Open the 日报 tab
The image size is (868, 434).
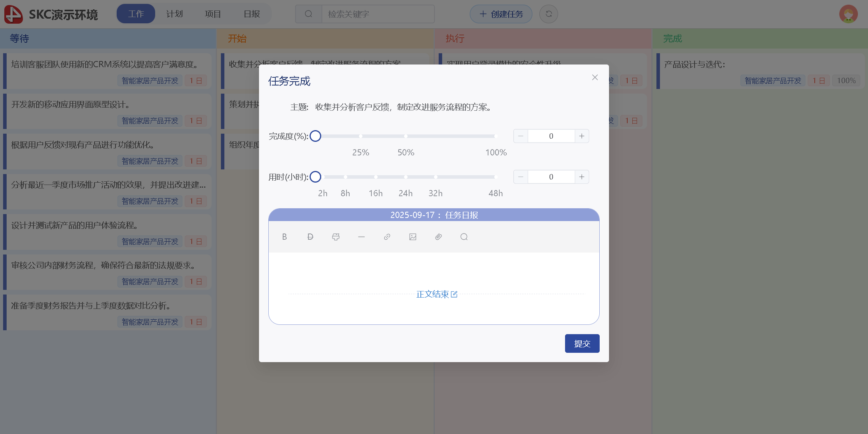pos(252,14)
